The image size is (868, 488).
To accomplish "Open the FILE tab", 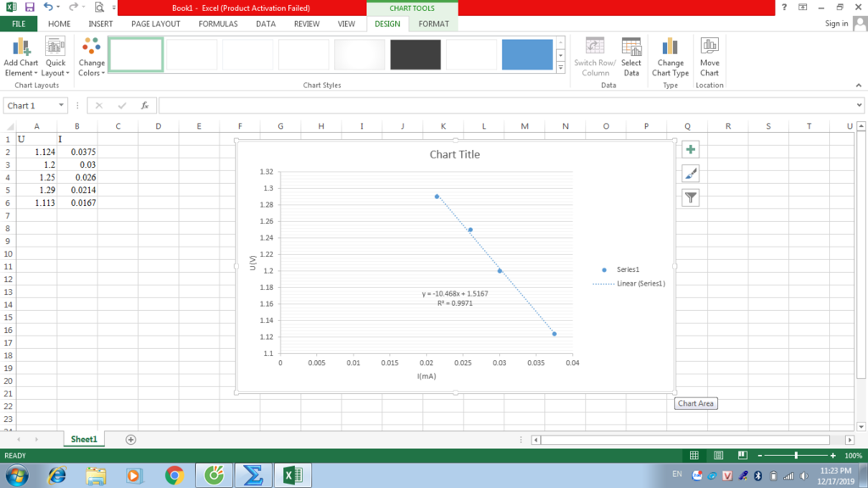I will pos(19,24).
